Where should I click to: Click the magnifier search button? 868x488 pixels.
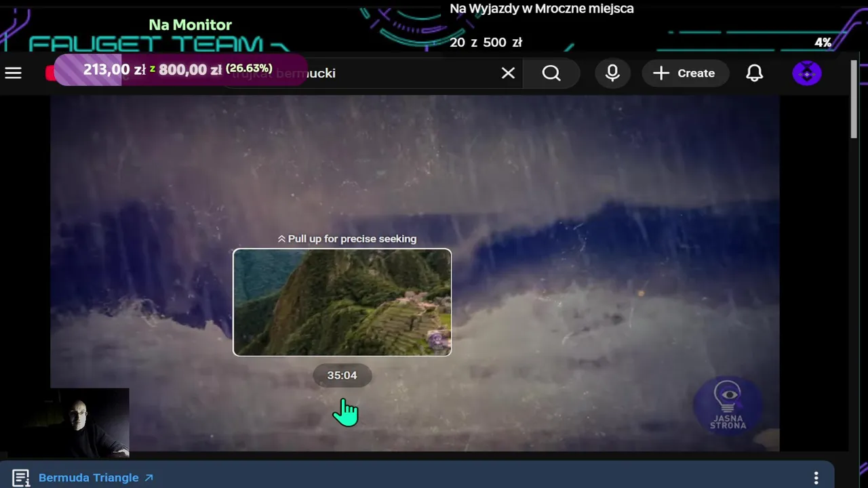[551, 73]
